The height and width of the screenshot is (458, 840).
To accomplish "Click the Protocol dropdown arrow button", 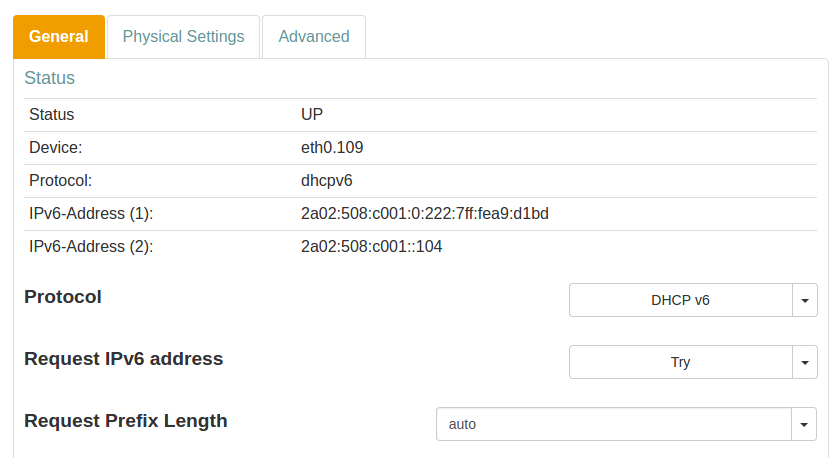I will [805, 300].
